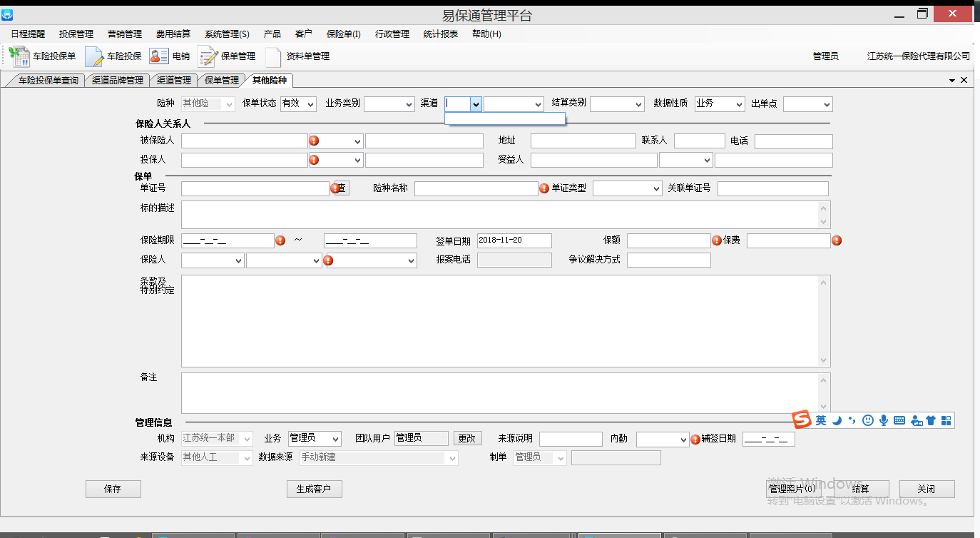
Task: Click scrollbar down arrow of 条款及特别约定
Action: point(825,360)
